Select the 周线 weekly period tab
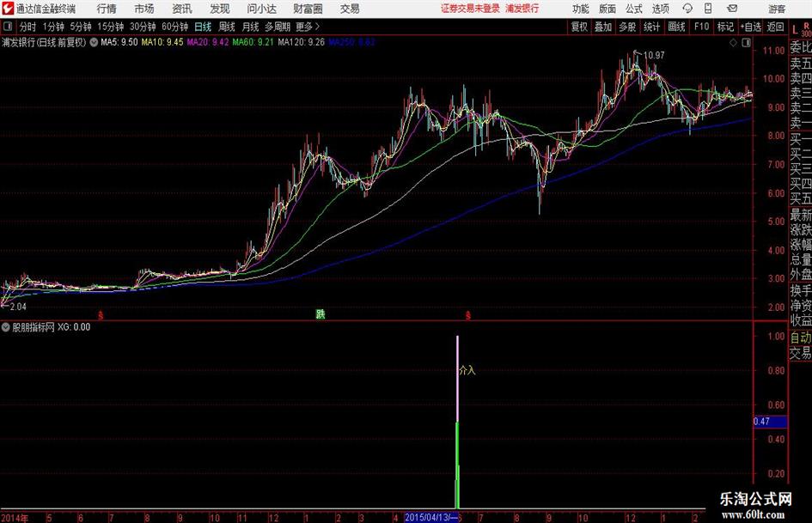The height and width of the screenshot is (523, 812). [x=227, y=27]
